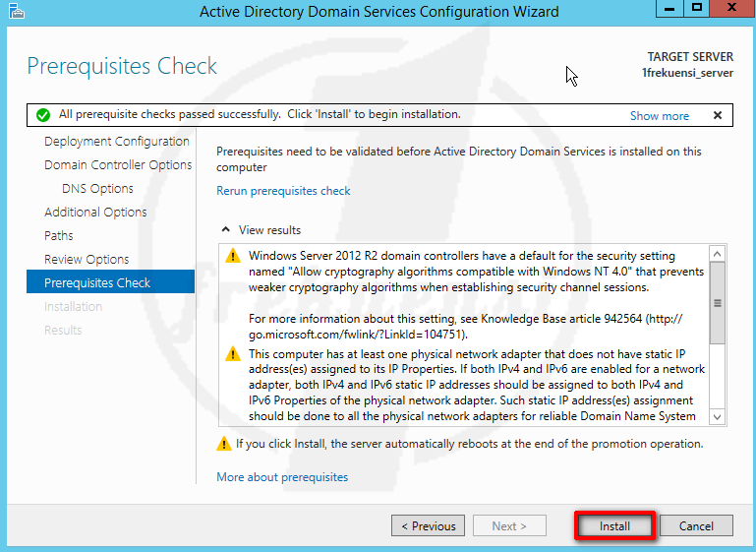The height and width of the screenshot is (552, 756).
Task: Click the warning icon beside cryptography message
Action: pyautogui.click(x=233, y=256)
